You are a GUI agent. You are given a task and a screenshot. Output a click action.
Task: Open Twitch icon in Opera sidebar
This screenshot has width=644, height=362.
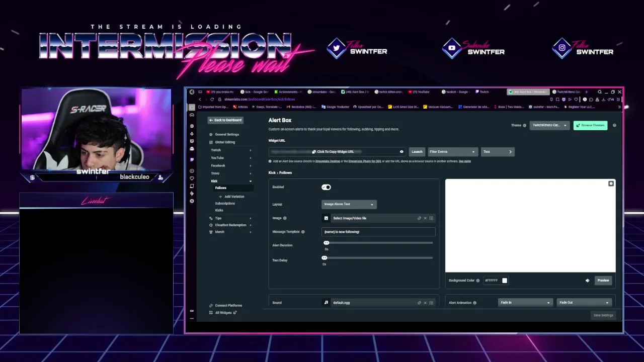(x=192, y=159)
